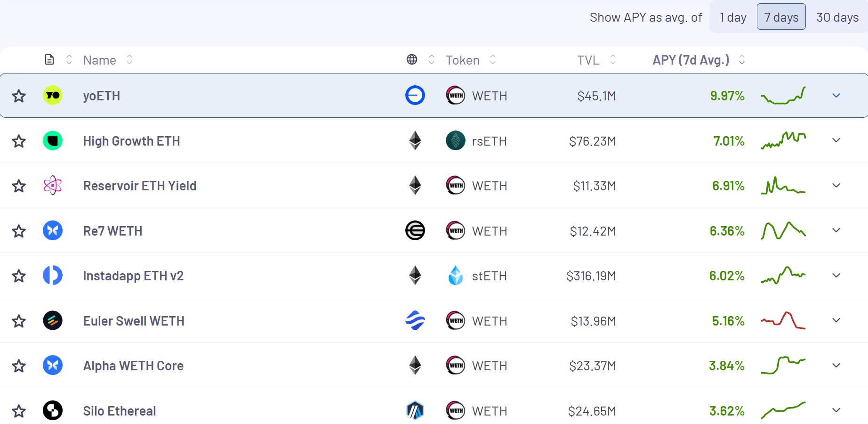Image resolution: width=868 pixels, height=424 pixels.
Task: Click the Euler Swell WETH network icon
Action: point(415,321)
